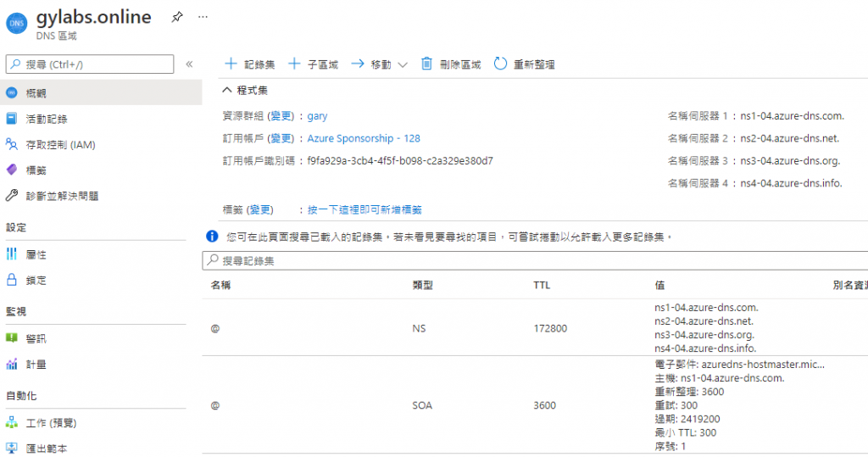868x457 pixels.
Task: Click the IAM people icon
Action: coord(12,144)
